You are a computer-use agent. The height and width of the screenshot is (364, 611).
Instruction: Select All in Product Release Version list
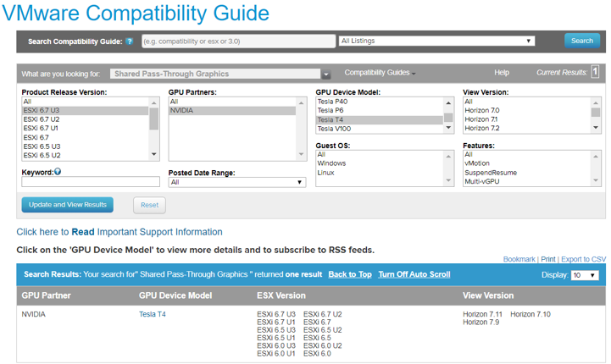click(86, 102)
